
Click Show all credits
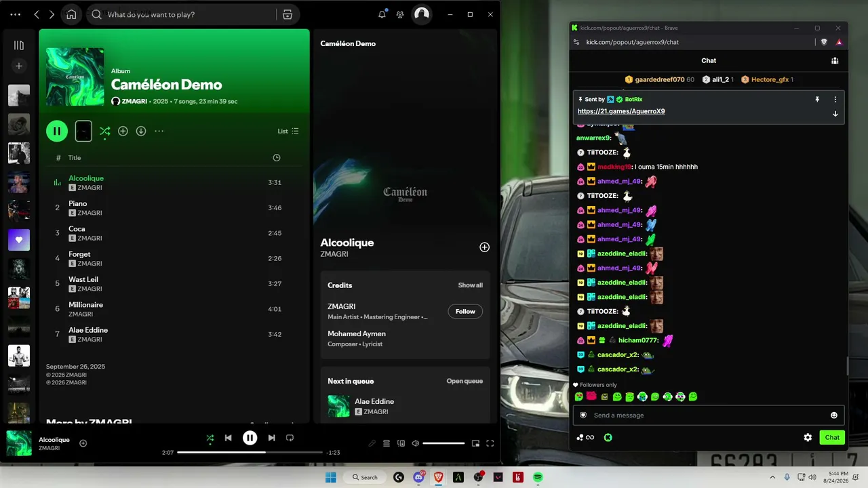click(x=470, y=285)
